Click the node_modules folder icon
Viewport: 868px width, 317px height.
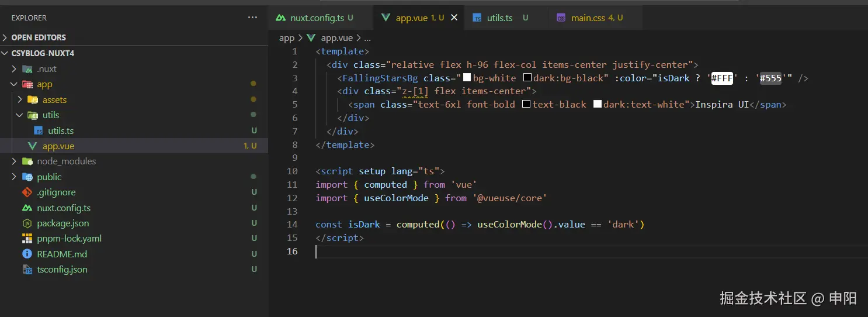click(27, 161)
